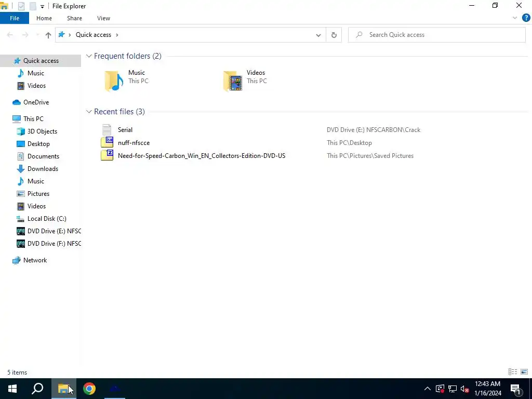Click the Back navigation arrow
The image size is (532, 399).
[10, 35]
